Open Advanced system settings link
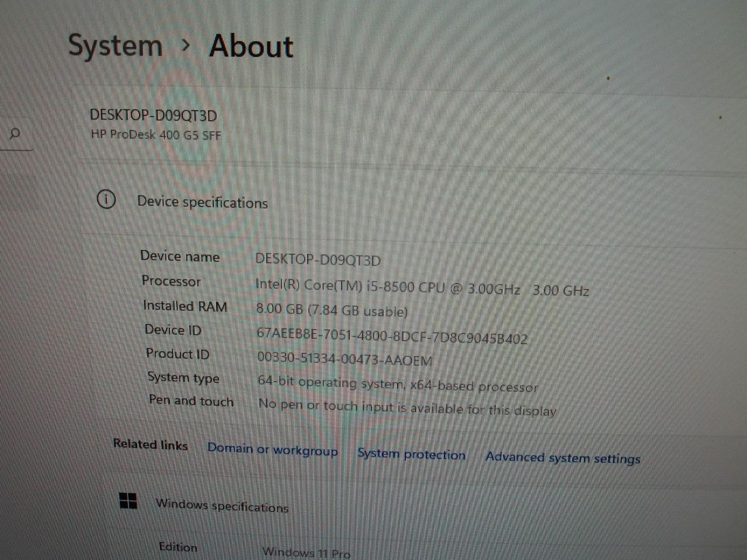This screenshot has height=560, width=747. (x=563, y=458)
